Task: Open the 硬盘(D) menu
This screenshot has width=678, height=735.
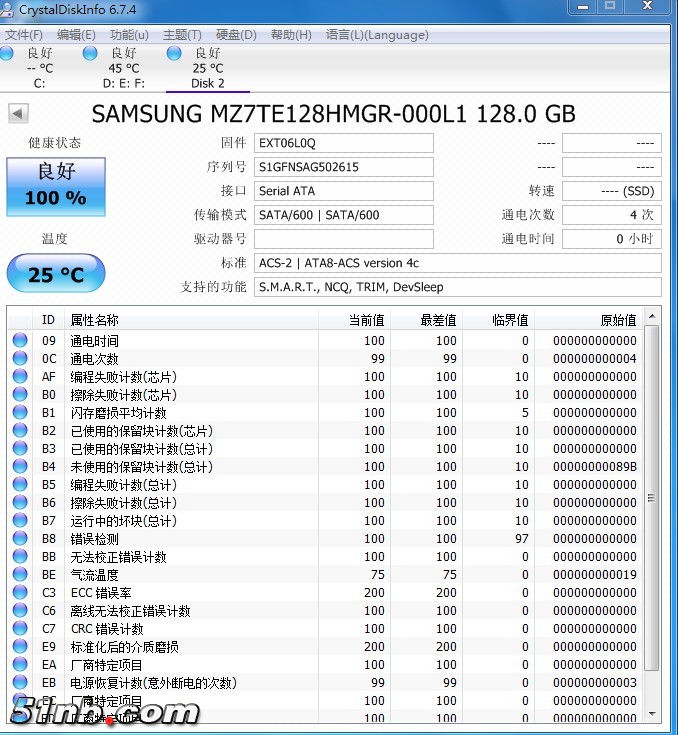Action: tap(236, 35)
